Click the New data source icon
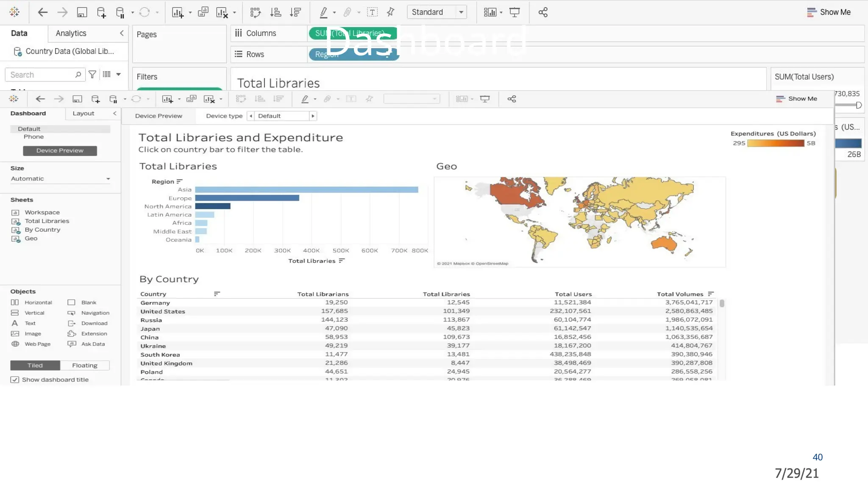This screenshot has width=868, height=488. pyautogui.click(x=101, y=12)
